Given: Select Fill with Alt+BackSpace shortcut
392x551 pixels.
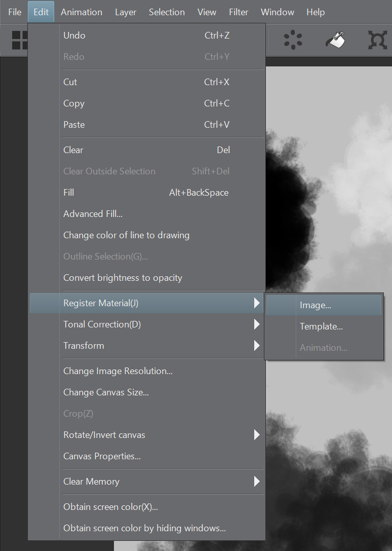Looking at the screenshot, I should pyautogui.click(x=146, y=193).
